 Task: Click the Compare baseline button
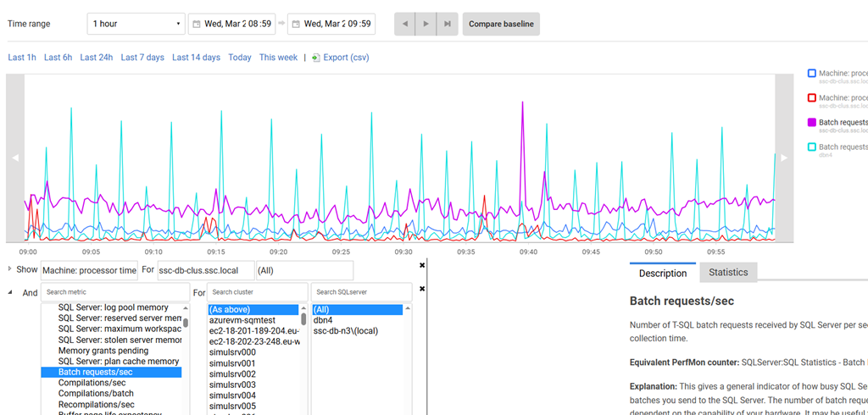pyautogui.click(x=500, y=25)
